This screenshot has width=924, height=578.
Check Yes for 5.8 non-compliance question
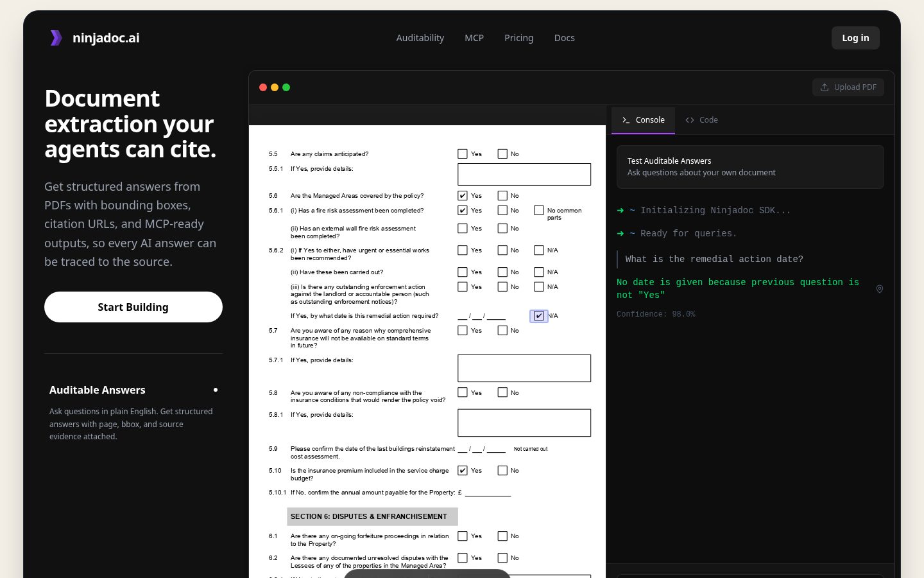463,392
